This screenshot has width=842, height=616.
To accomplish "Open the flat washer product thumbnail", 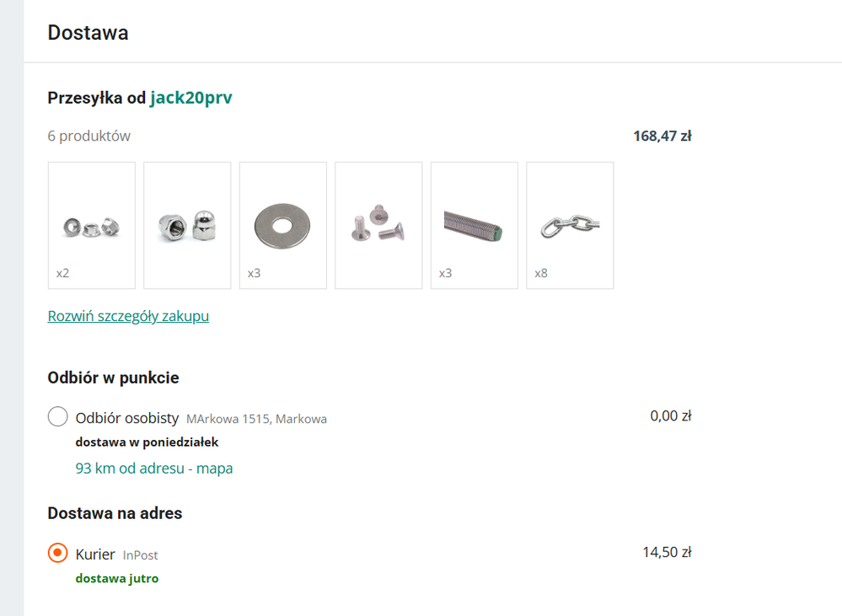I will [282, 226].
